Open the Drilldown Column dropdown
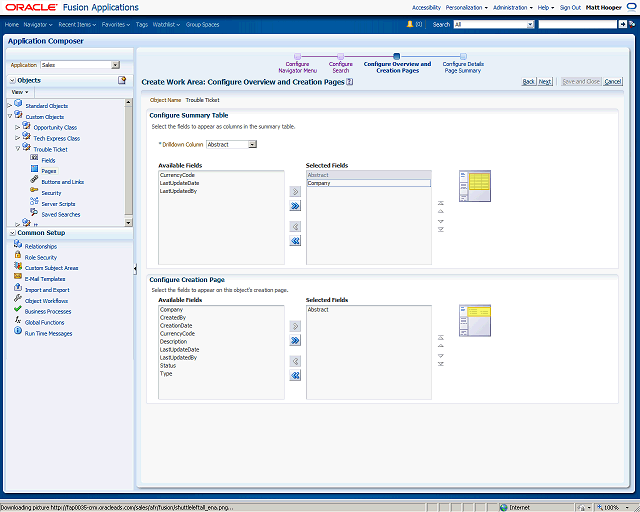 point(253,144)
